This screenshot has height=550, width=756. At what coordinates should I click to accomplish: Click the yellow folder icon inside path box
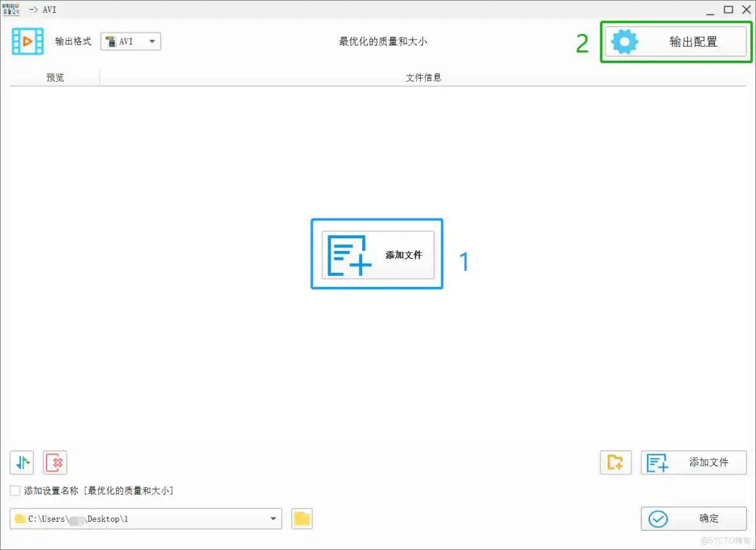coord(21,519)
